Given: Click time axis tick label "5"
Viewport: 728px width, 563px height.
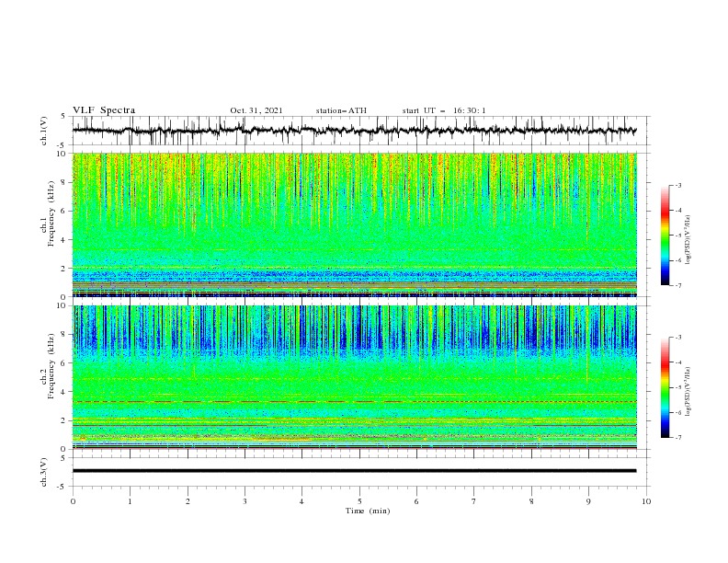Looking at the screenshot, I should (x=359, y=501).
